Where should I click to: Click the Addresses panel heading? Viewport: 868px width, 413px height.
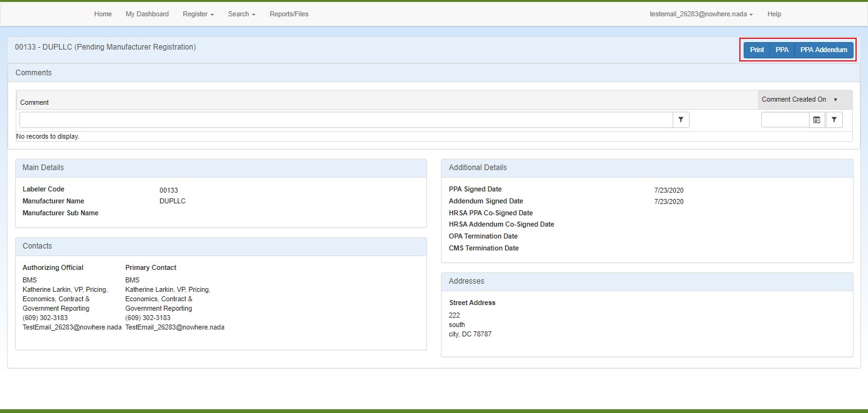(467, 281)
